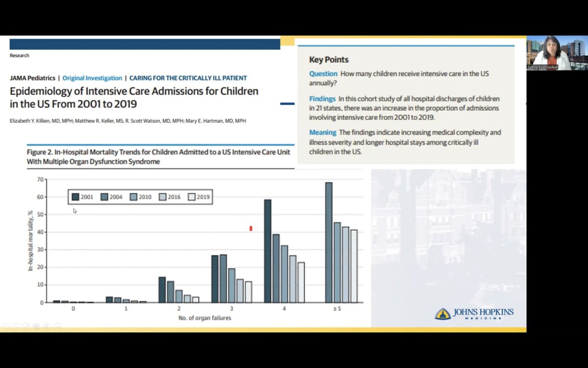Open the pen and laser pointer tools
The width and height of the screenshot is (588, 368).
26,327
